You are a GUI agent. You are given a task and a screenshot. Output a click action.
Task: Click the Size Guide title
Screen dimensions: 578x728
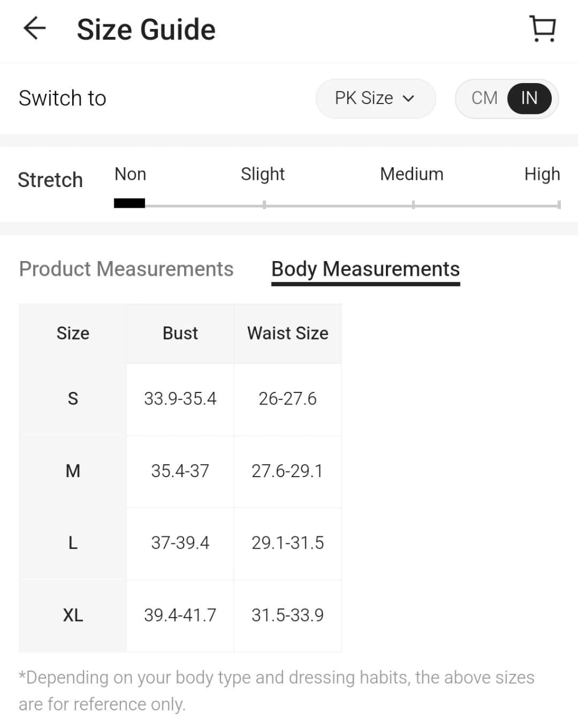click(x=146, y=30)
